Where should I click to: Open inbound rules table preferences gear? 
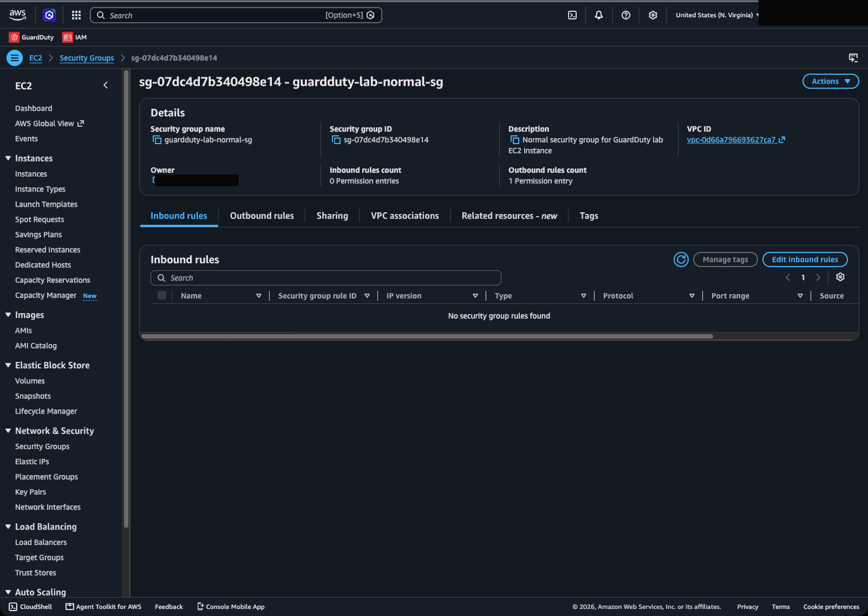[840, 277]
